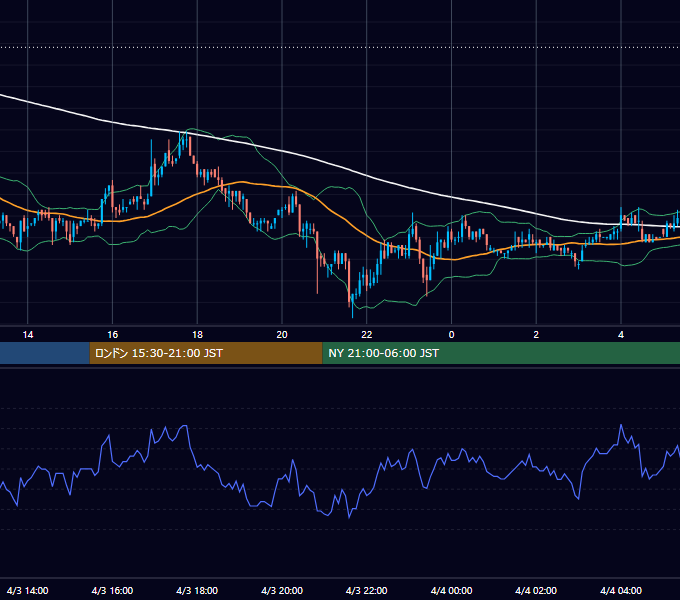This screenshot has width=680, height=600.
Task: Click the 4/3 20:00 date label
Action: click(282, 590)
